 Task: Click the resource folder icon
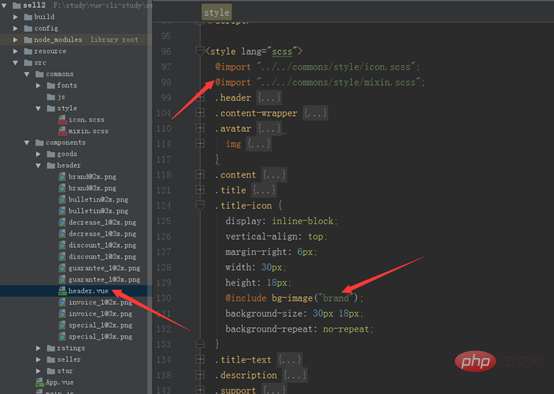28,51
